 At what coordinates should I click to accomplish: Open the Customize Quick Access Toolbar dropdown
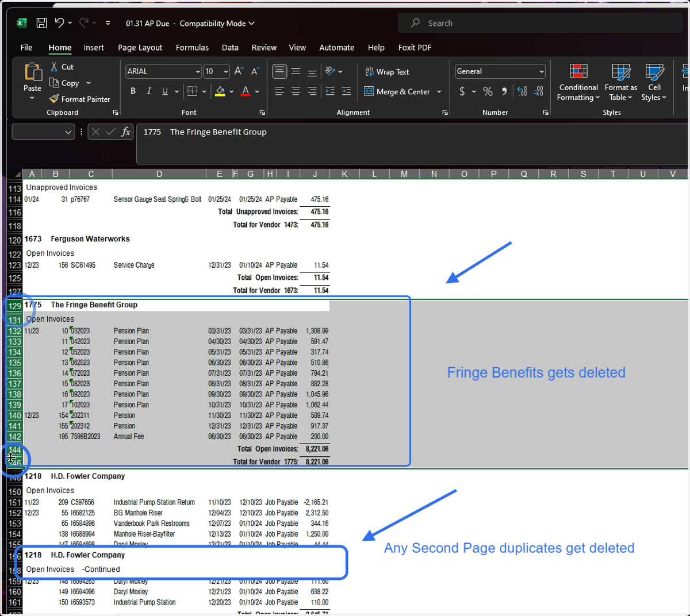pyautogui.click(x=108, y=24)
